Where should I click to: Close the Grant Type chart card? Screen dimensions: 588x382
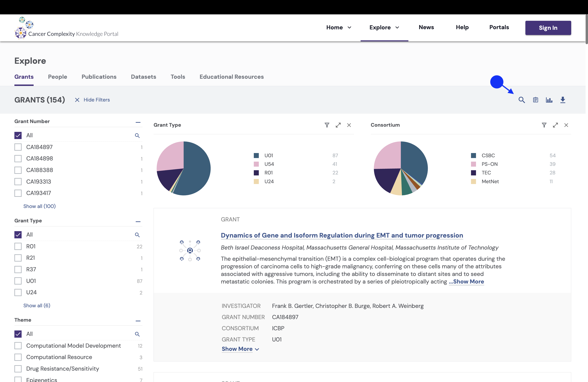tap(349, 125)
